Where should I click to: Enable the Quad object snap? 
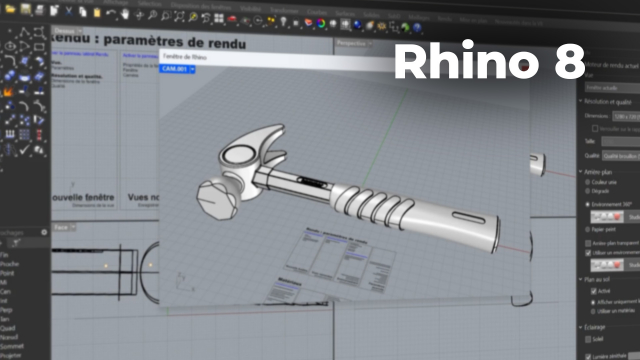8,328
